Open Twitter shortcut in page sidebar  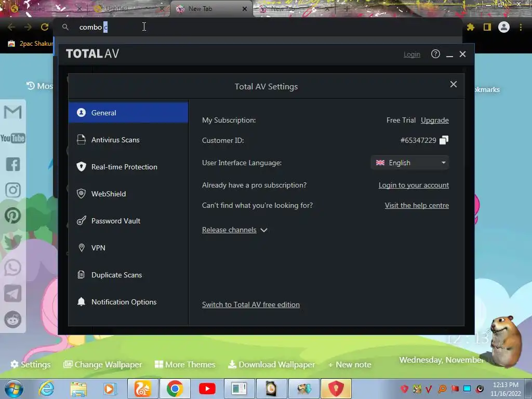pos(13,242)
